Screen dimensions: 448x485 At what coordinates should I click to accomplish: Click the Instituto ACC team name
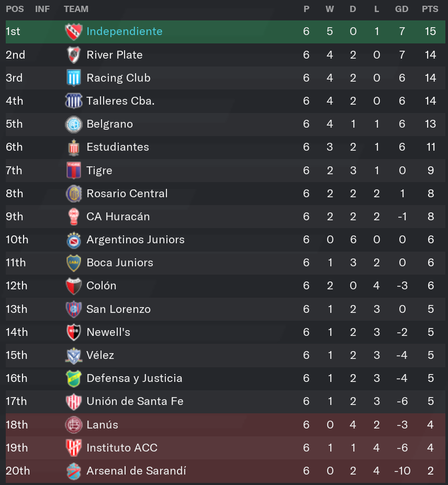(122, 447)
